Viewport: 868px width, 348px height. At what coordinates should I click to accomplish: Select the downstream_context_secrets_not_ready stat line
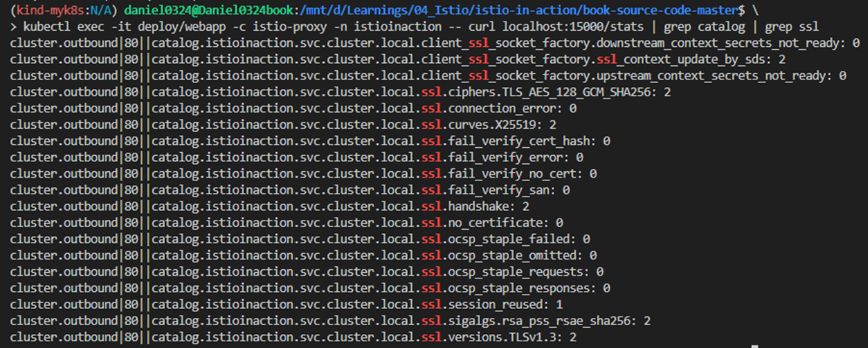coord(435,43)
